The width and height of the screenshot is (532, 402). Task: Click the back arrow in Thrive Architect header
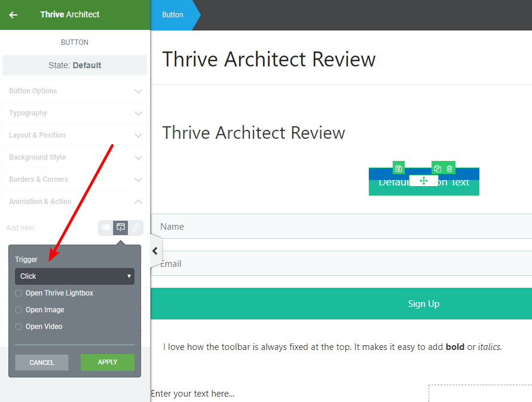(x=13, y=14)
